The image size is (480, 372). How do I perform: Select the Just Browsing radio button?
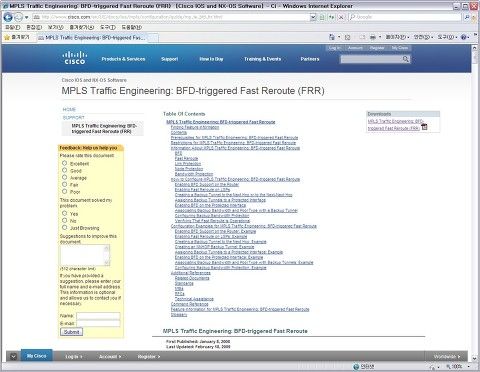(65, 227)
